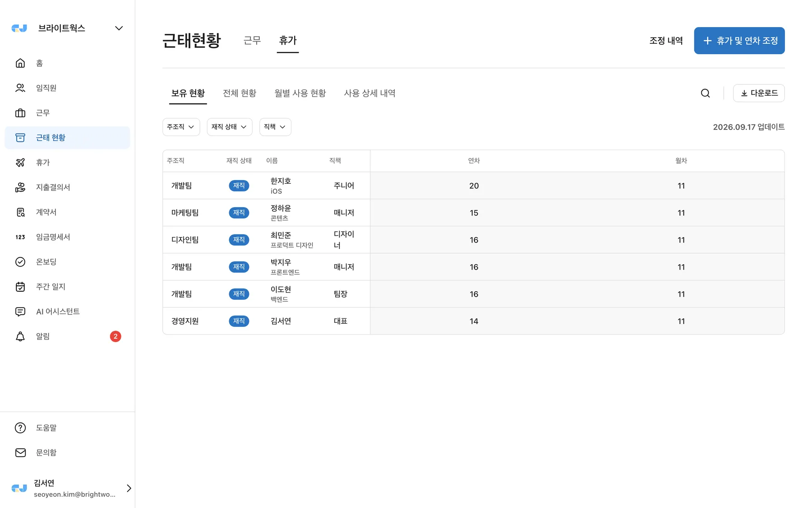Open the 온보딩 check-circle icon
The height and width of the screenshot is (508, 812).
tap(20, 262)
